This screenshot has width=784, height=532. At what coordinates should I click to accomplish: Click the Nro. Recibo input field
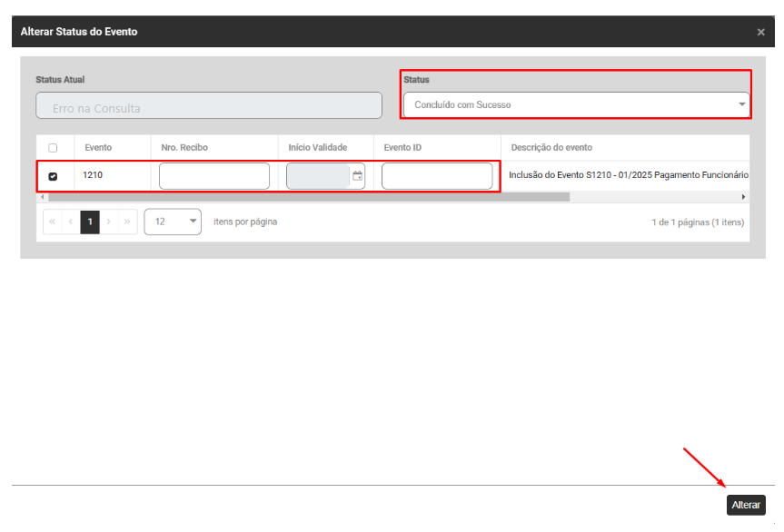pos(214,176)
